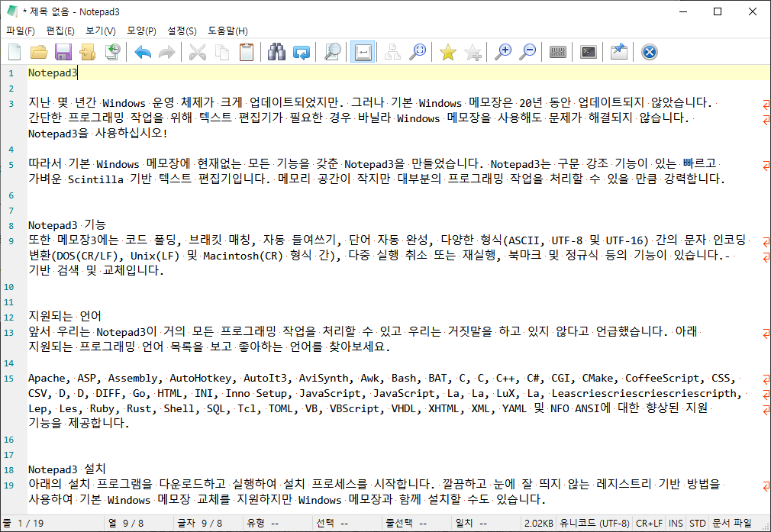Click the Save As icon next to Save

pyautogui.click(x=88, y=52)
